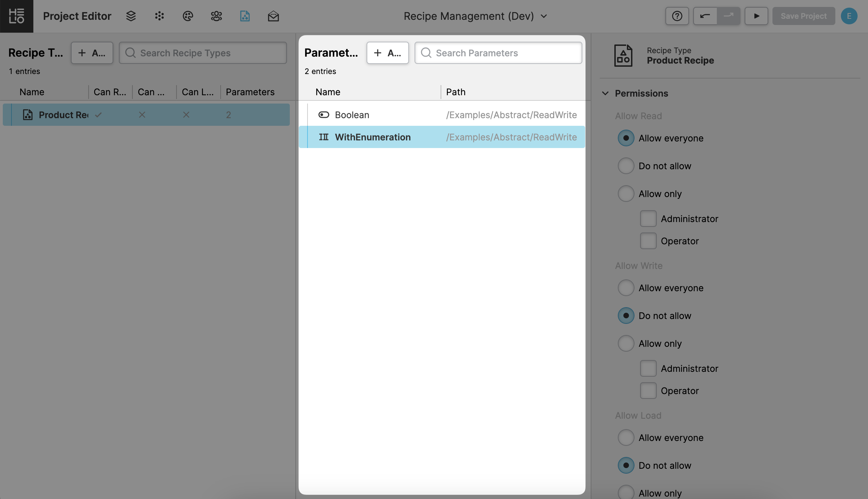Open the user groups icon

click(x=216, y=16)
